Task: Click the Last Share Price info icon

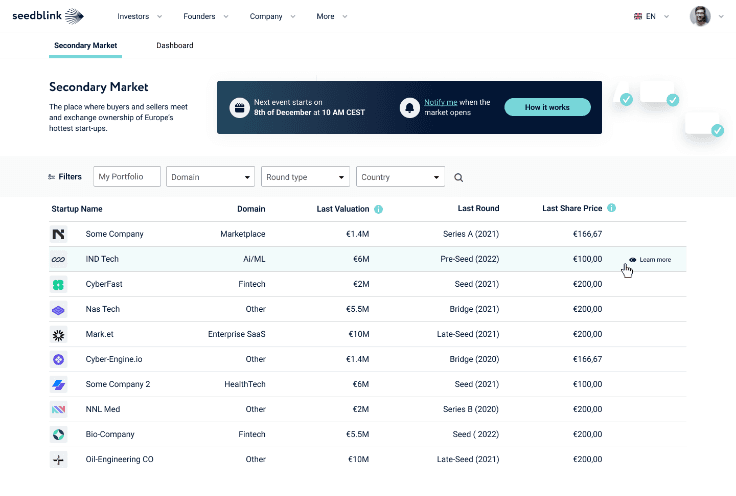Action: pyautogui.click(x=611, y=208)
